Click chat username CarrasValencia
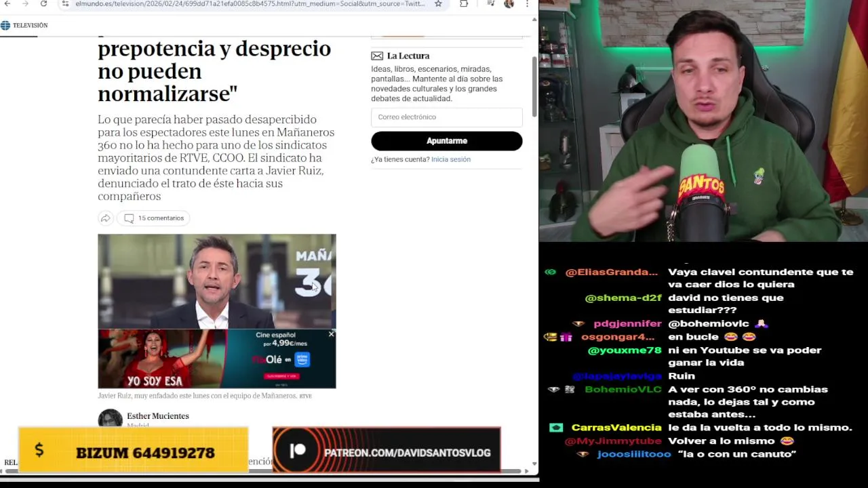Screen dimensions: 868x488 616,428
